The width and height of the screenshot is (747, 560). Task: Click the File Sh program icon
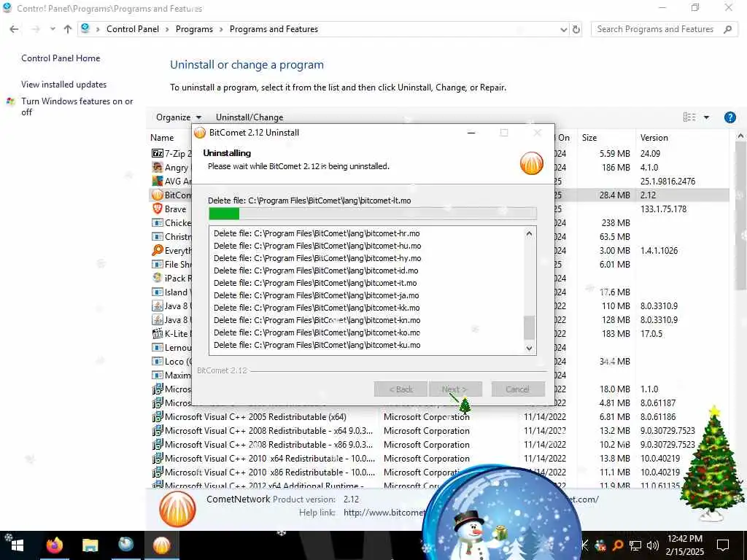pyautogui.click(x=158, y=264)
